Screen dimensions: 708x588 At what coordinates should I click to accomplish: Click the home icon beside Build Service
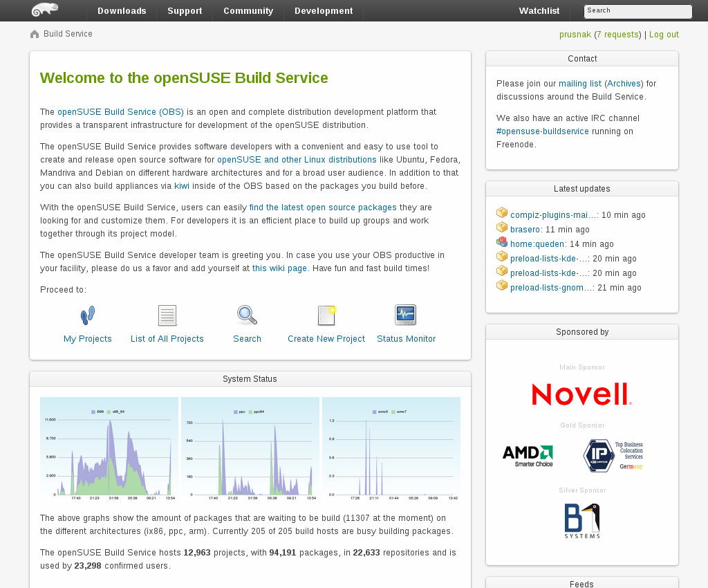[35, 34]
